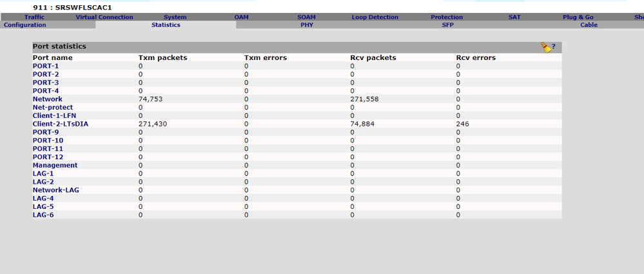Open the Traffic menu tab
This screenshot has width=644, height=274.
[x=35, y=17]
